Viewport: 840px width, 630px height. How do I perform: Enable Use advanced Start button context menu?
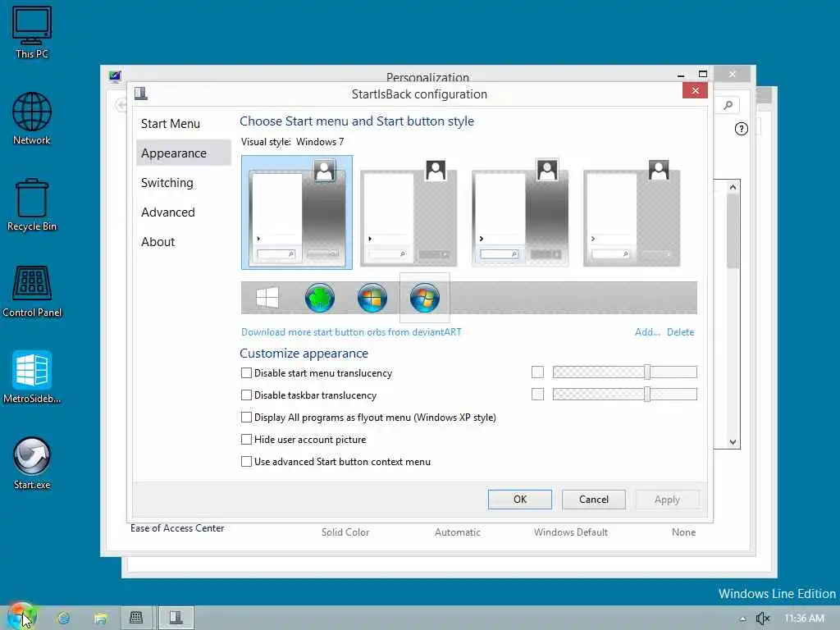[246, 461]
